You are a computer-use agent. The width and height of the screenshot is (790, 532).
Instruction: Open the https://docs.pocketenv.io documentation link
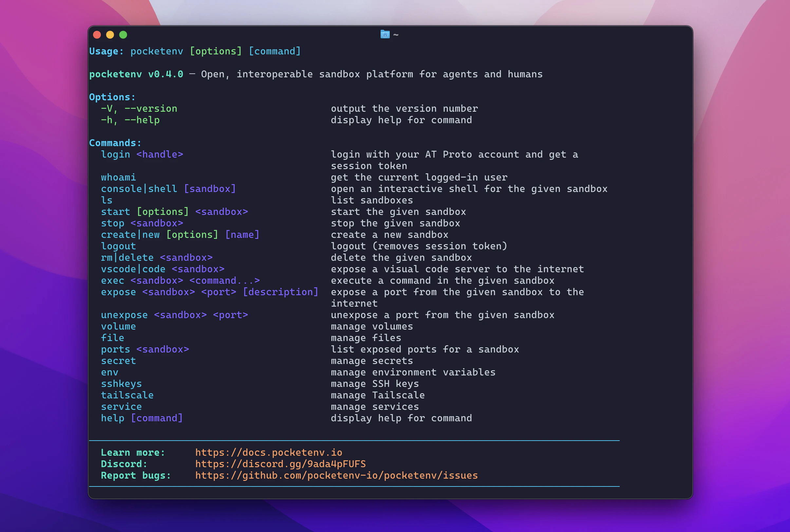pyautogui.click(x=268, y=452)
